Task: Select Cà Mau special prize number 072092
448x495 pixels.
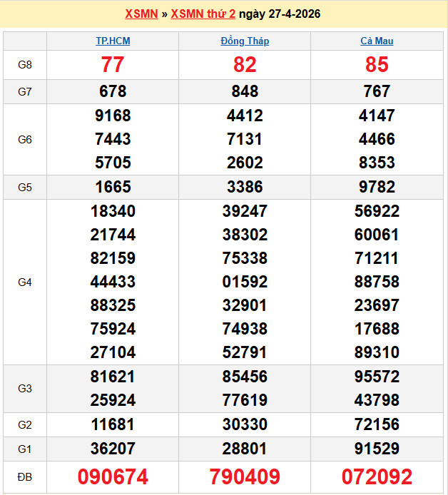Action: click(x=377, y=477)
